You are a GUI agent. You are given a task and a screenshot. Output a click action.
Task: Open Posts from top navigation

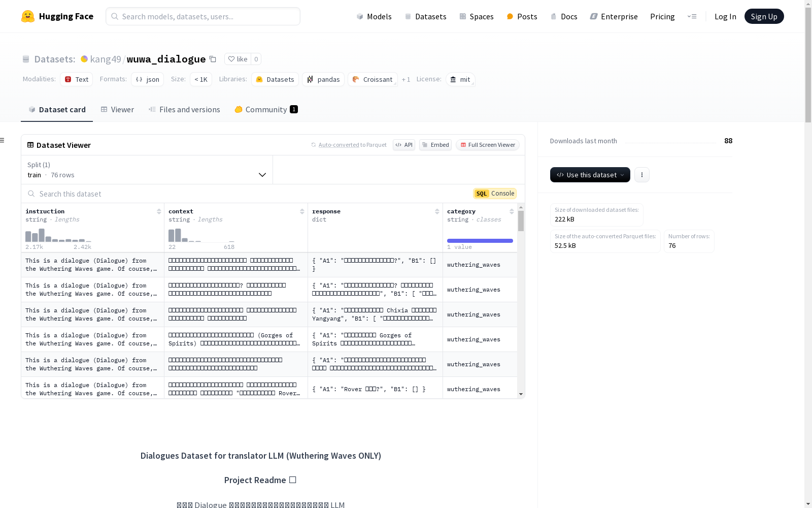[x=522, y=16]
